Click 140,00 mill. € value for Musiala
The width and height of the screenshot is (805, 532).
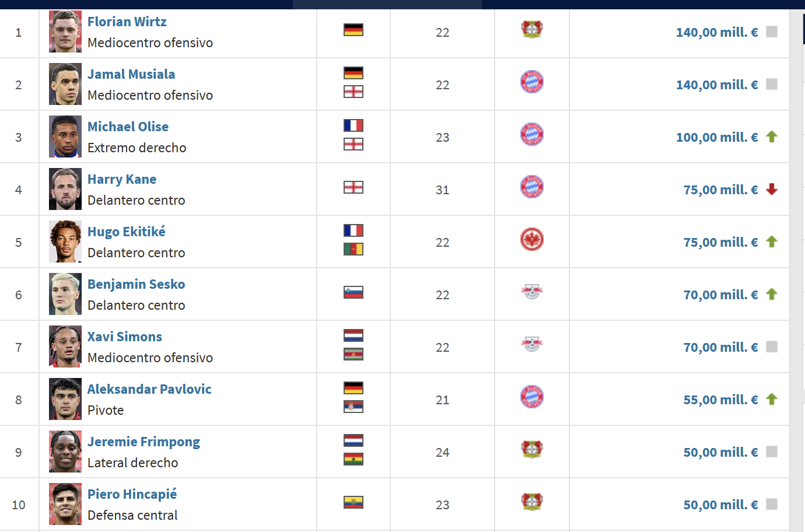coord(716,85)
